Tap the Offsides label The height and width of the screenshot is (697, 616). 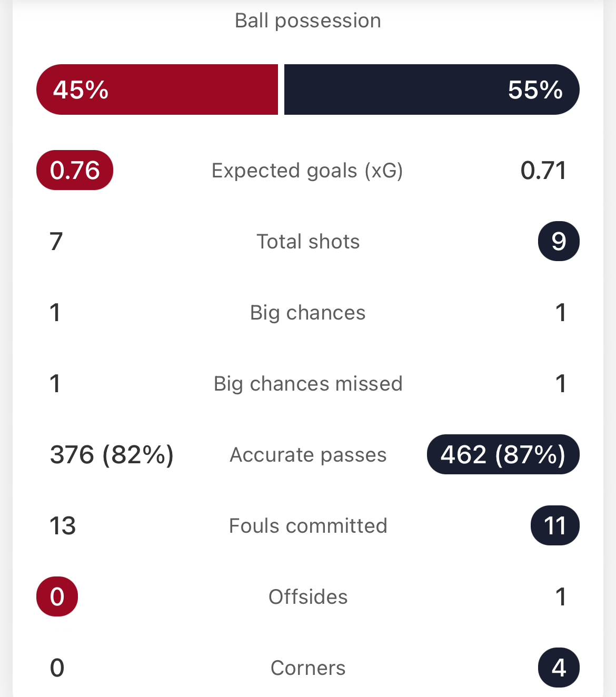[308, 597]
